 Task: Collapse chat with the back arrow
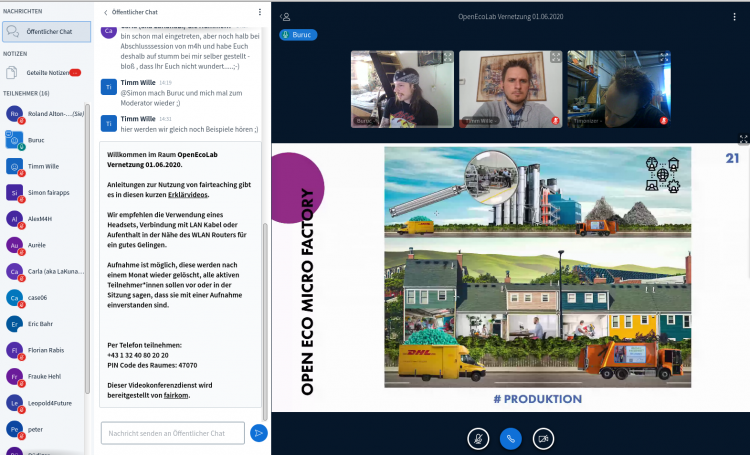tap(106, 12)
